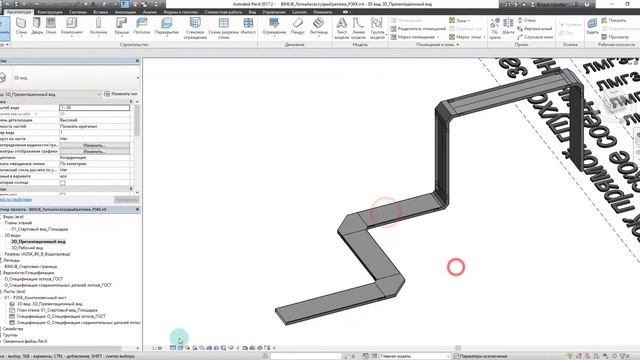Select the Схема разрезки стены tool

coord(223,28)
